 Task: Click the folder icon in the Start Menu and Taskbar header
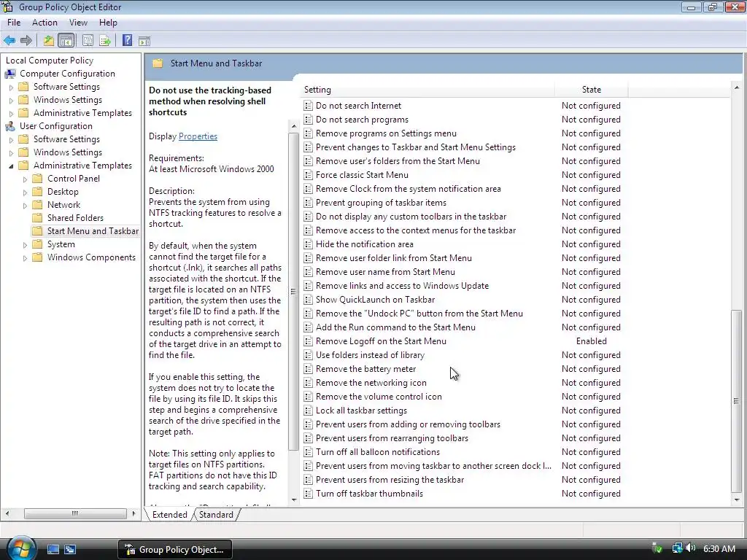tap(158, 63)
